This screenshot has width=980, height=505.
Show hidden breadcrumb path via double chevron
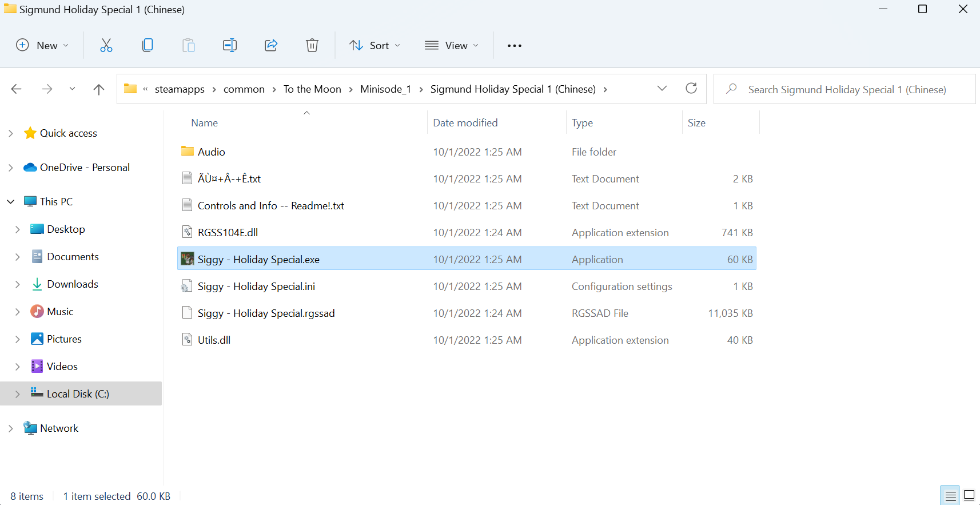[x=145, y=89]
